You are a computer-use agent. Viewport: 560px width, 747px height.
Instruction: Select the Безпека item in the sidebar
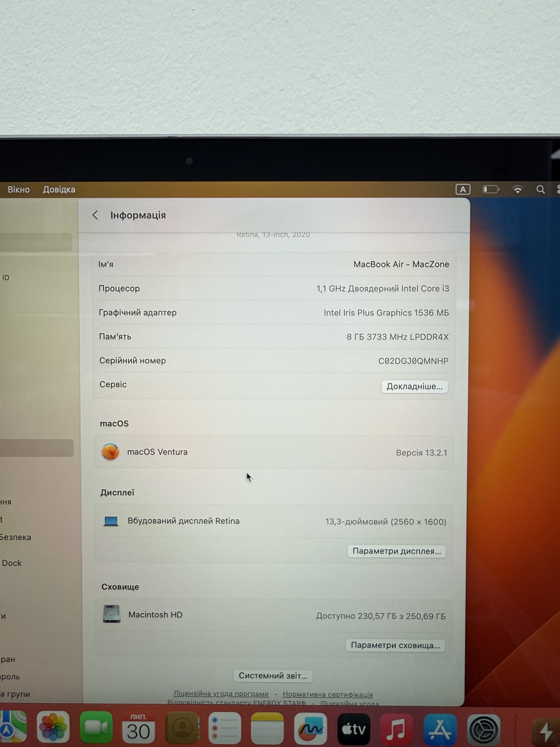point(15,537)
